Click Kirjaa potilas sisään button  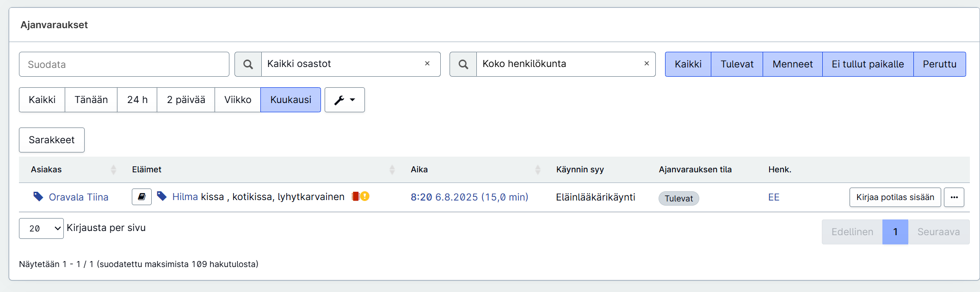895,197
